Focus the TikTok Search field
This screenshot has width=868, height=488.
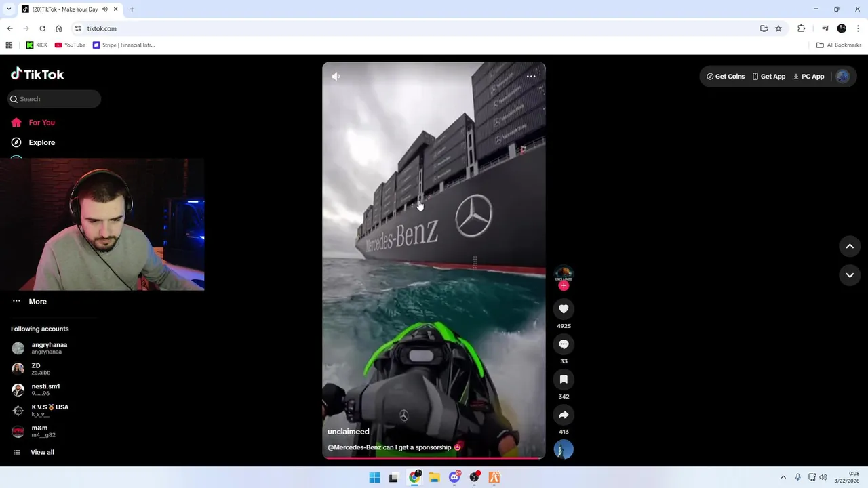[x=54, y=99]
